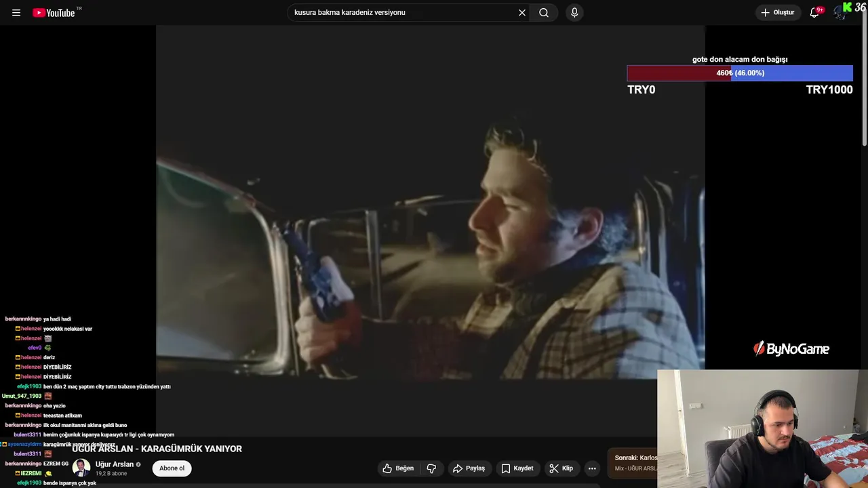Viewport: 868px width, 488px height.
Task: Start voice search with microphone icon
Action: (574, 13)
